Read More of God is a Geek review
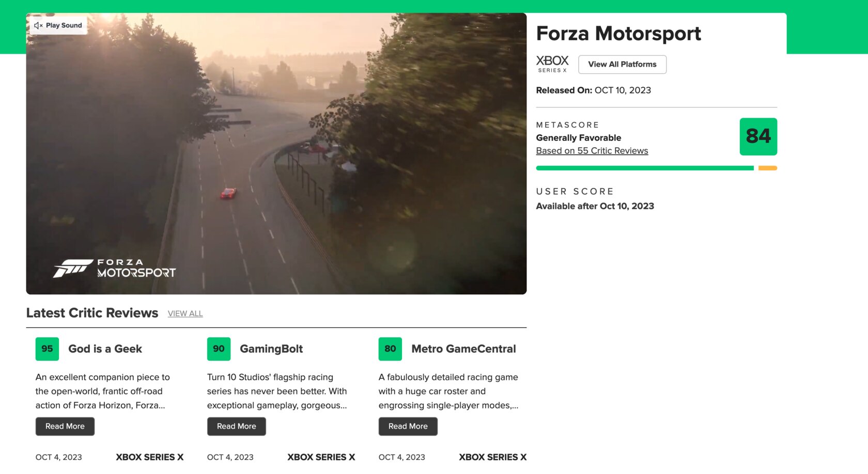Image resolution: width=868 pixels, height=474 pixels. [x=65, y=426]
